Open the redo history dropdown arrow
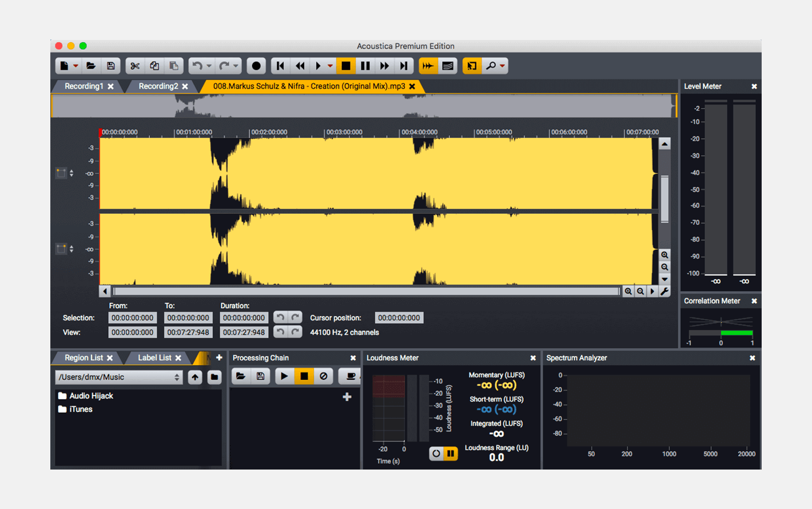This screenshot has width=812, height=509. point(236,66)
